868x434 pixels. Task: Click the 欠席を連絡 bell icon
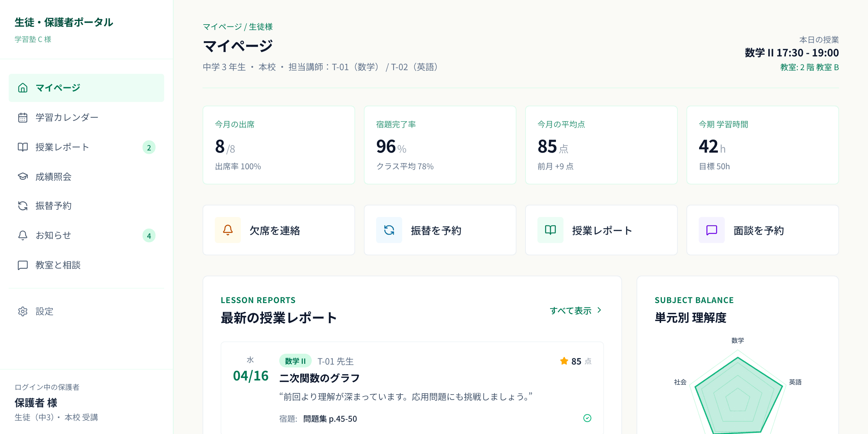point(227,230)
